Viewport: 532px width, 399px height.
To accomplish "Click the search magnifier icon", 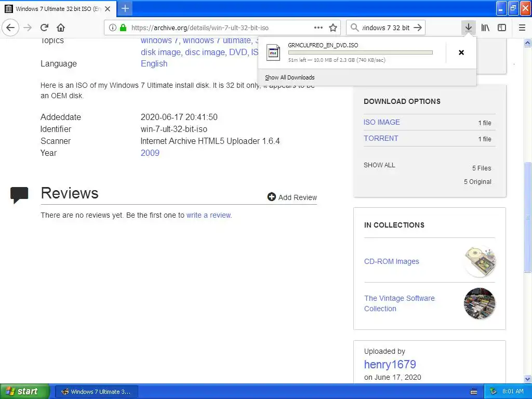I will tap(354, 28).
